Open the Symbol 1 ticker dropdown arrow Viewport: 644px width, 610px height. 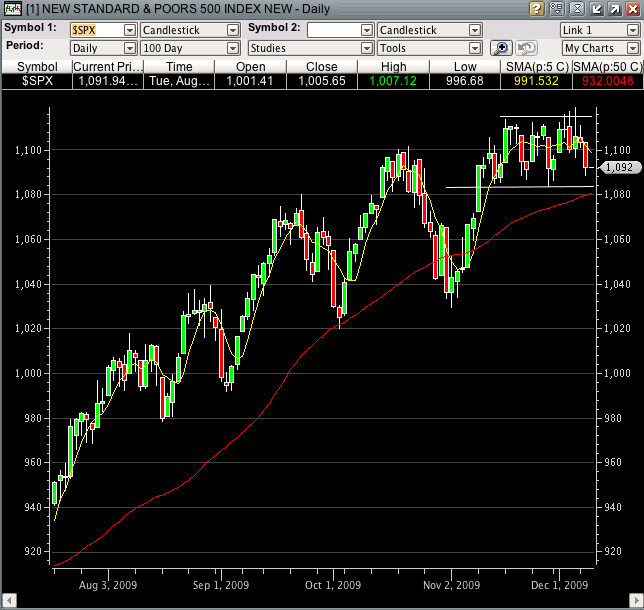(x=130, y=30)
